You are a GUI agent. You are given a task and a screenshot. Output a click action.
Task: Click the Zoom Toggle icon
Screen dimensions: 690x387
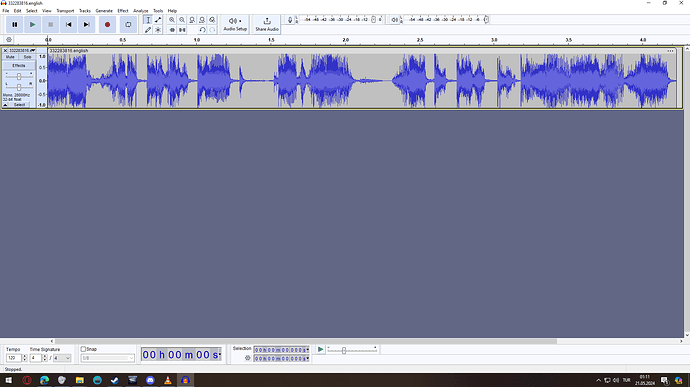click(x=212, y=20)
